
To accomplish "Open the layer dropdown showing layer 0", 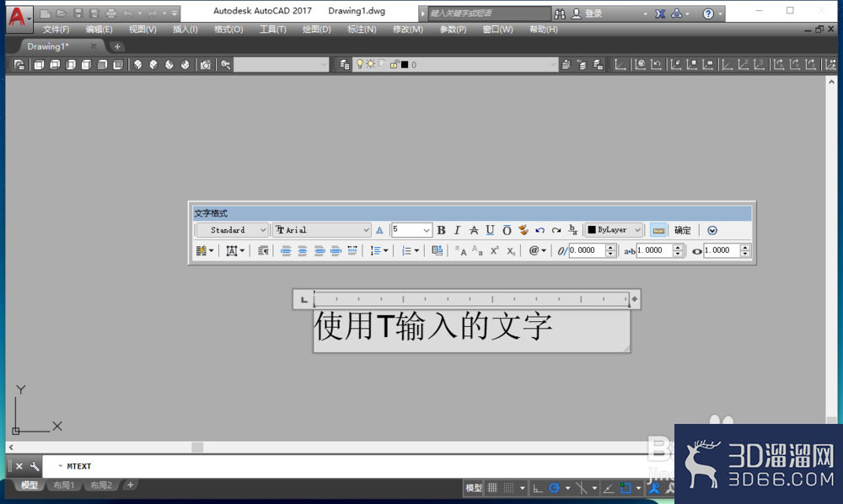I will (x=456, y=65).
